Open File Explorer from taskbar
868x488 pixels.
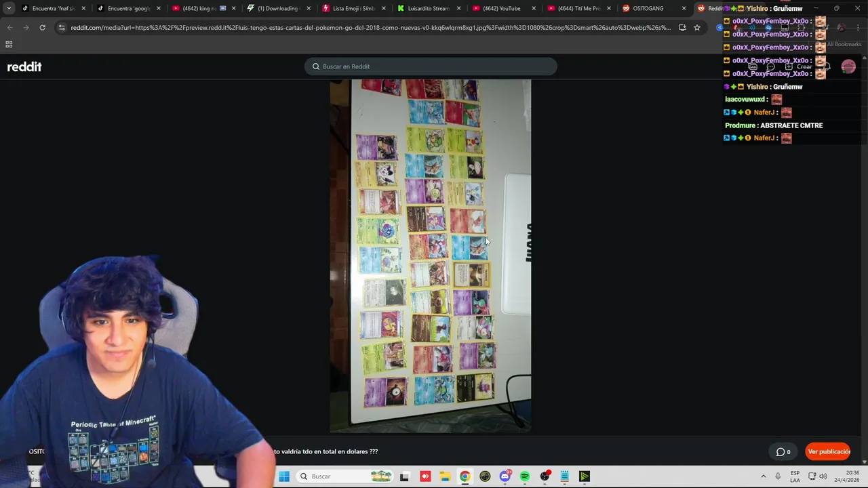pos(445,476)
